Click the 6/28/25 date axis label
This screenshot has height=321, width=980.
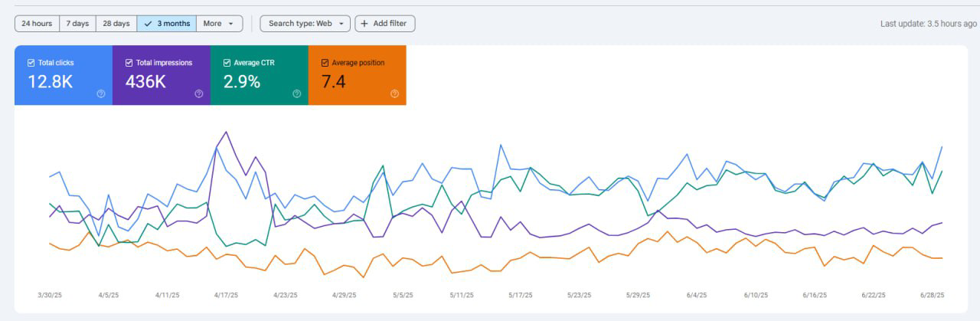click(931, 295)
